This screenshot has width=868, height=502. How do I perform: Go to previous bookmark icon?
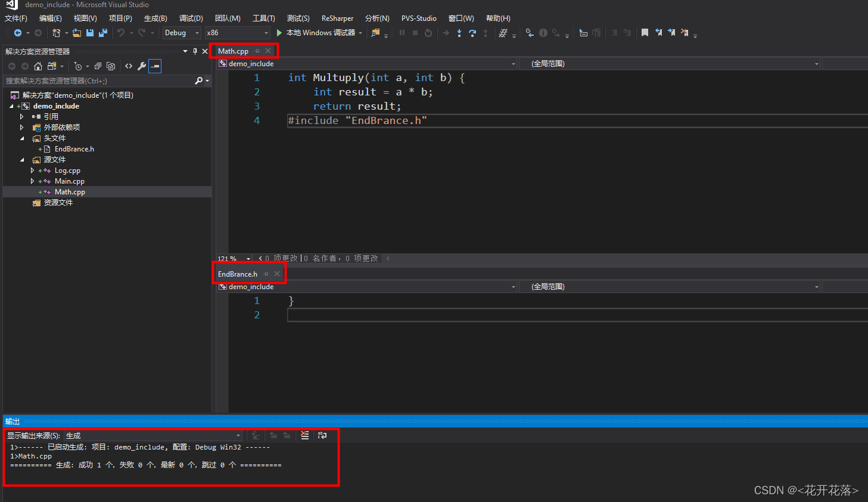tap(658, 33)
